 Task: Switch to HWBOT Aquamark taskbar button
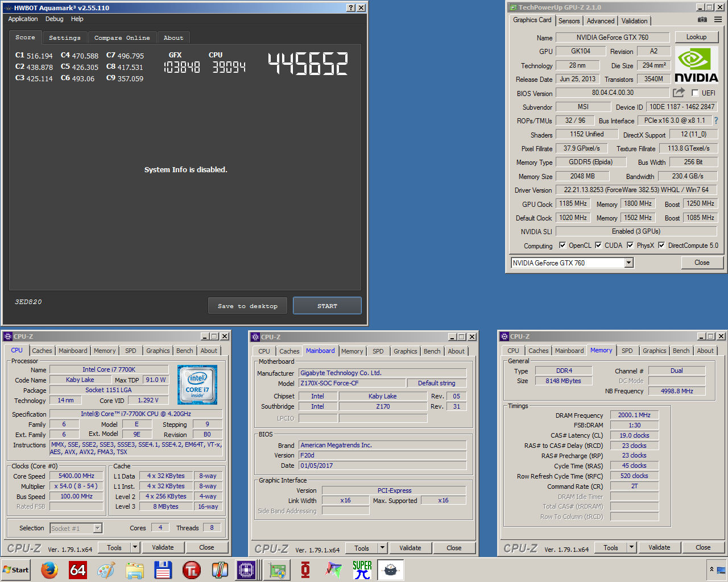[x=391, y=569]
